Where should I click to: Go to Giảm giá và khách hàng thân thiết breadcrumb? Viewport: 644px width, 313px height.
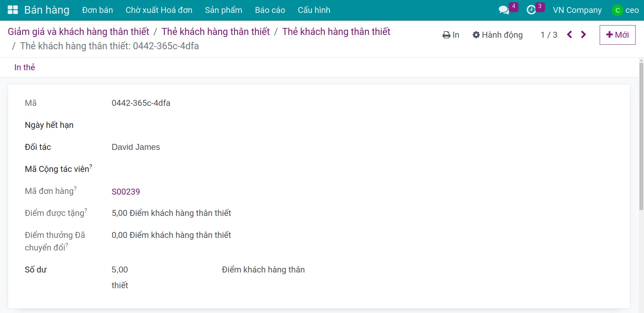coord(78,32)
